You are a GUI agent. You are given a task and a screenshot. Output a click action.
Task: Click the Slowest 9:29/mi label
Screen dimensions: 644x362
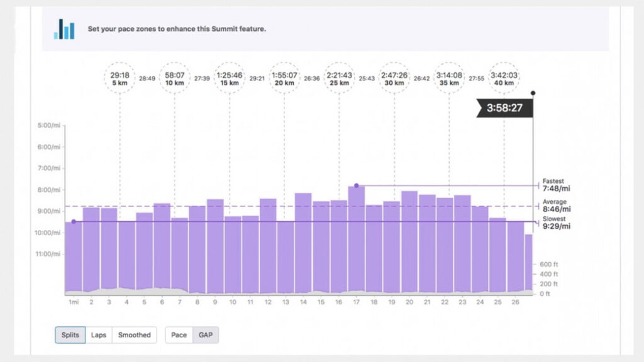tap(556, 222)
